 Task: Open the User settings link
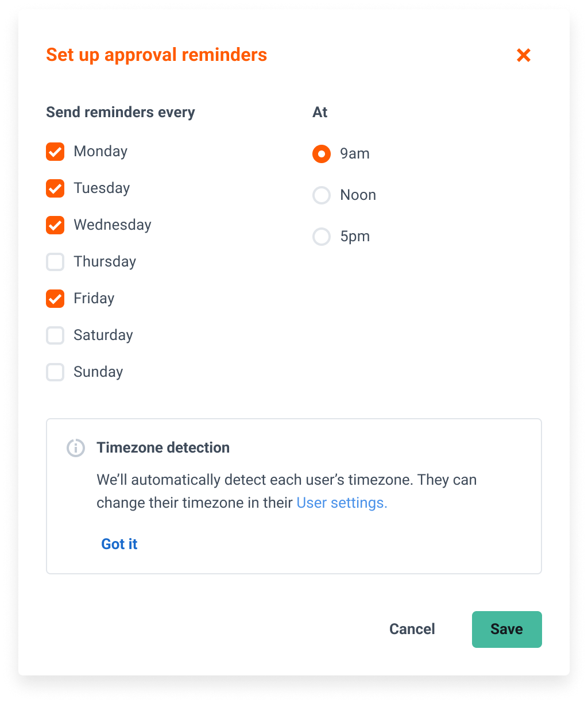tap(342, 503)
